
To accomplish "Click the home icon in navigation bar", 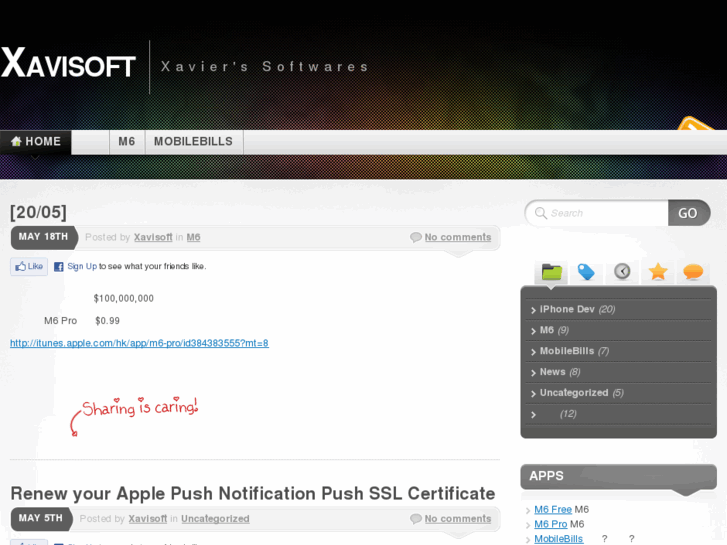I will click(16, 141).
